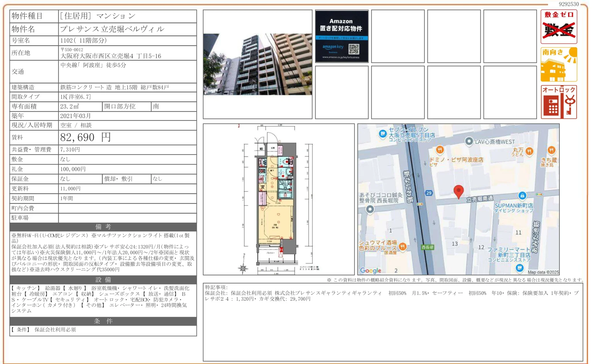
Task: Click the rent amount 82,690 円
Action: tap(85, 137)
